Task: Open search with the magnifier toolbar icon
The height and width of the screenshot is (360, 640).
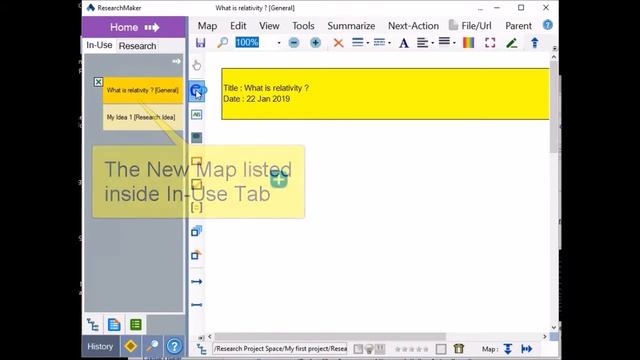Action: coord(222,42)
